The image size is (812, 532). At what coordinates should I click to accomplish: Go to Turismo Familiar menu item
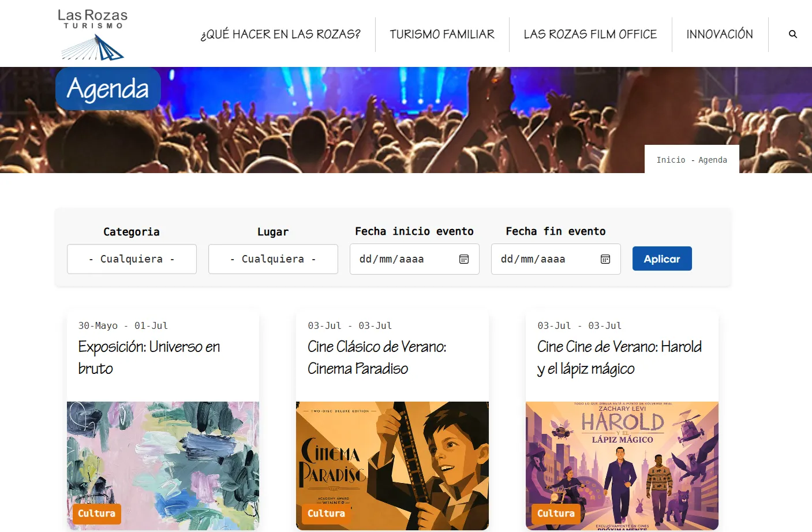pyautogui.click(x=442, y=35)
